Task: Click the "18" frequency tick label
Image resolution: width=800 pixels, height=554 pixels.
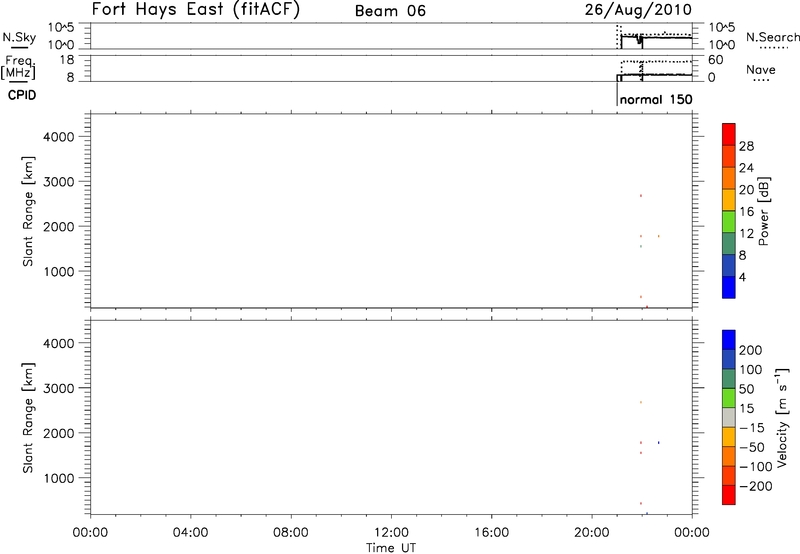Action: tap(66, 60)
